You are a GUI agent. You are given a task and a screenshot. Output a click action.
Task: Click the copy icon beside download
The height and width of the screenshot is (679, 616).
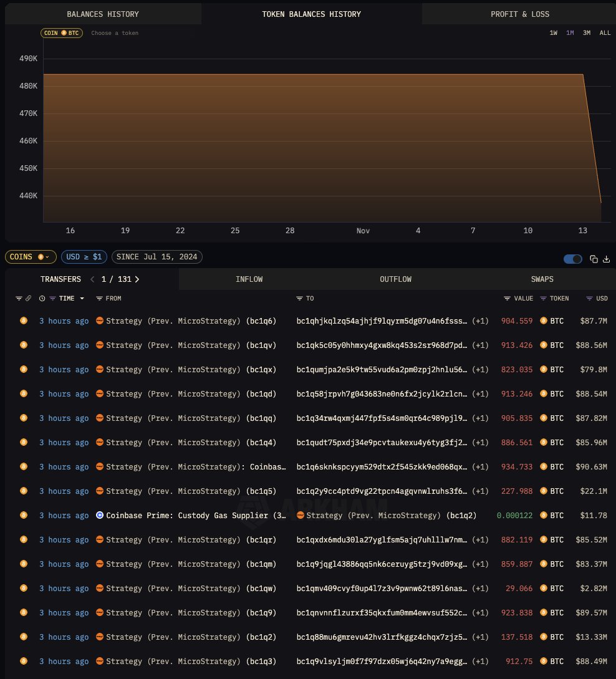[594, 259]
